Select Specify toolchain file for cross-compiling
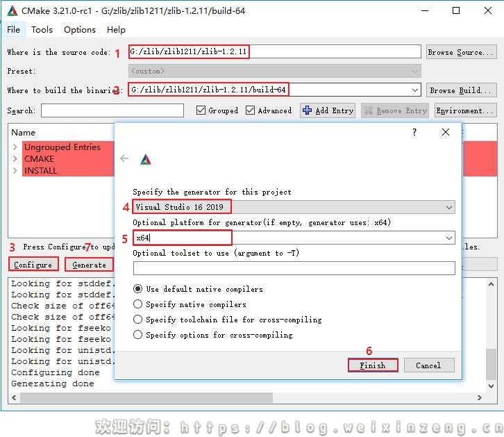 tap(137, 319)
